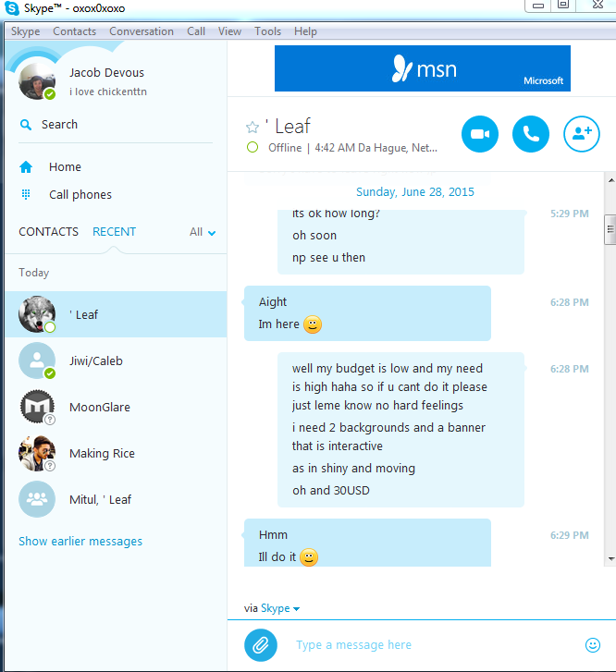Start a video call with Leaf
This screenshot has height=672, width=616.
(x=480, y=134)
